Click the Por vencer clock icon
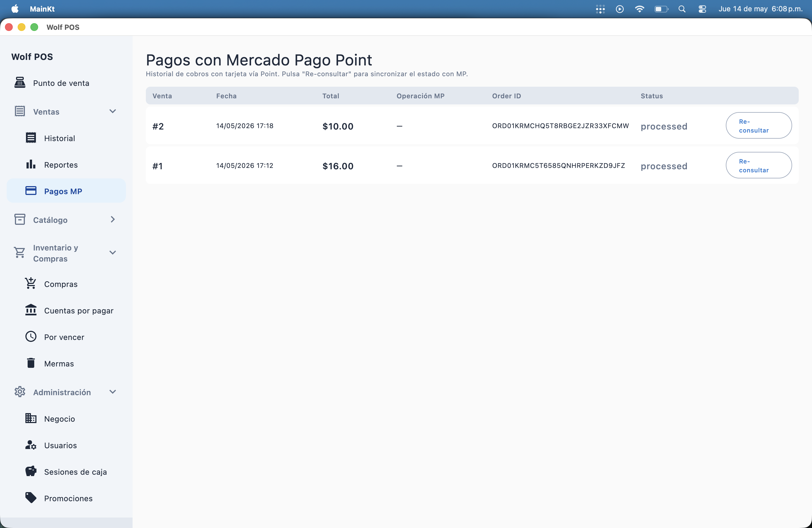The width and height of the screenshot is (812, 528). coord(31,337)
